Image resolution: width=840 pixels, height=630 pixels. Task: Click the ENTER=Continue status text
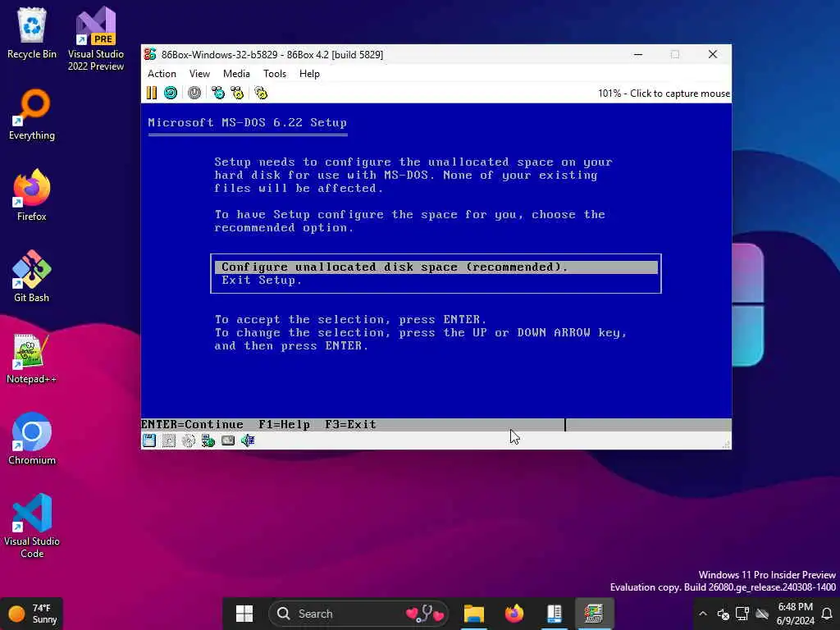click(192, 424)
